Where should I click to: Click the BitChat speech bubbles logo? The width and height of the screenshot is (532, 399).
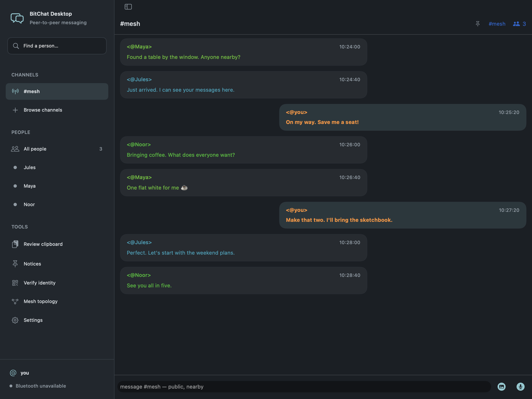pos(17,18)
